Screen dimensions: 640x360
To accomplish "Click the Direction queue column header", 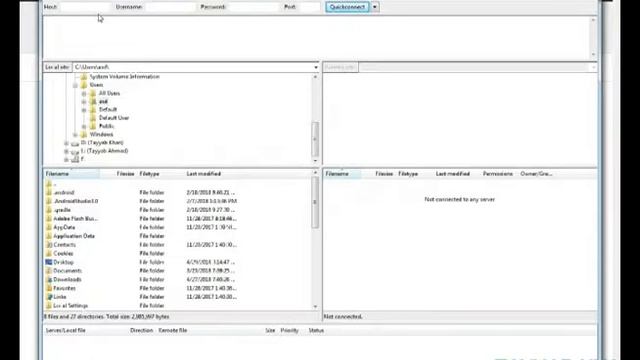I will coord(142,331).
